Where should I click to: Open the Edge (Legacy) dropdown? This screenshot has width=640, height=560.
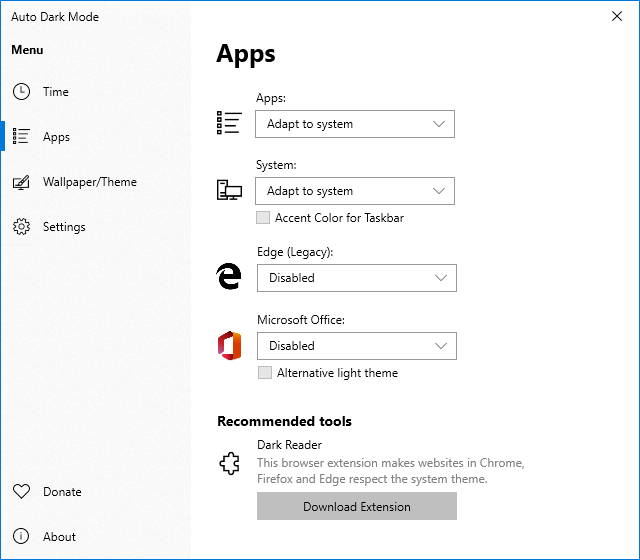356,278
